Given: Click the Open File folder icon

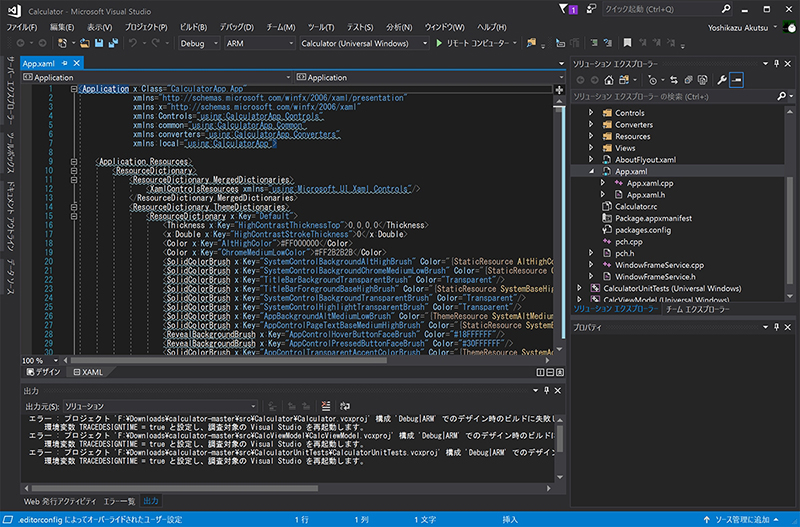Looking at the screenshot, I should pyautogui.click(x=85, y=43).
